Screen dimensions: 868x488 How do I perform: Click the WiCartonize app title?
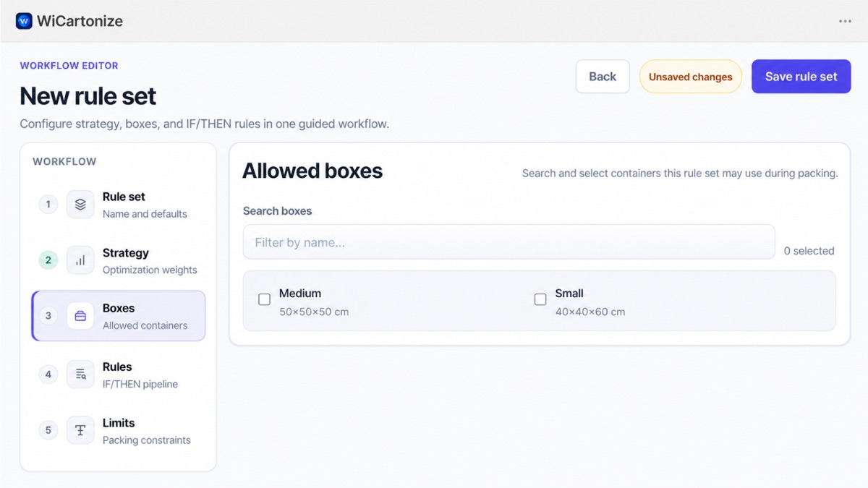pyautogui.click(x=80, y=21)
